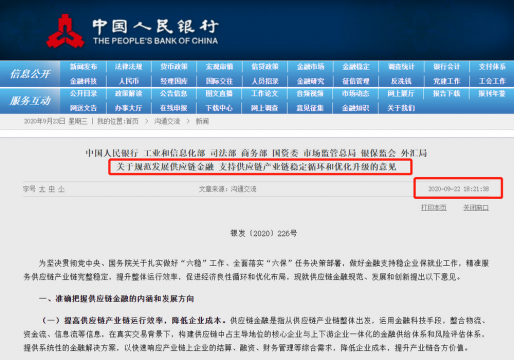The image size is (514, 360).
Task: Open 信贷政策 navigation link
Action: coord(265,67)
